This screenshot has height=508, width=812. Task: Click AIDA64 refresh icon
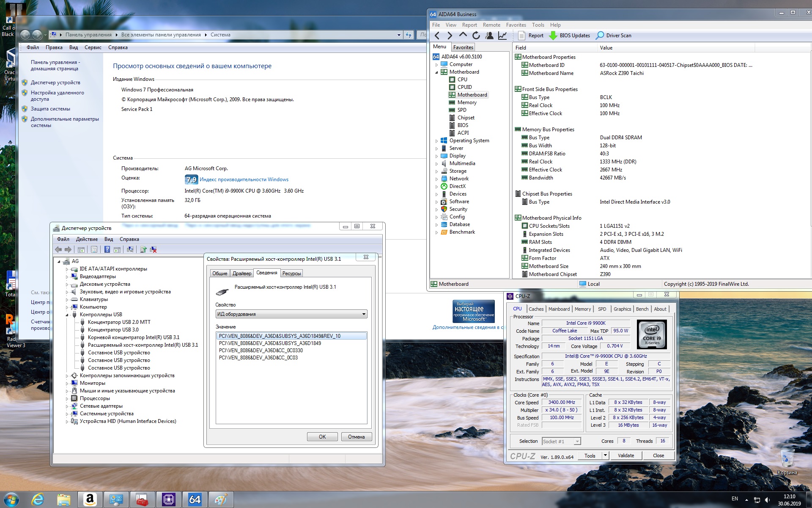476,36
